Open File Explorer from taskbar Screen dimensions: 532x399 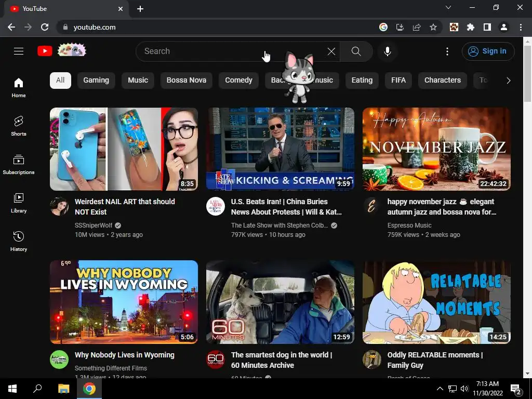click(63, 389)
